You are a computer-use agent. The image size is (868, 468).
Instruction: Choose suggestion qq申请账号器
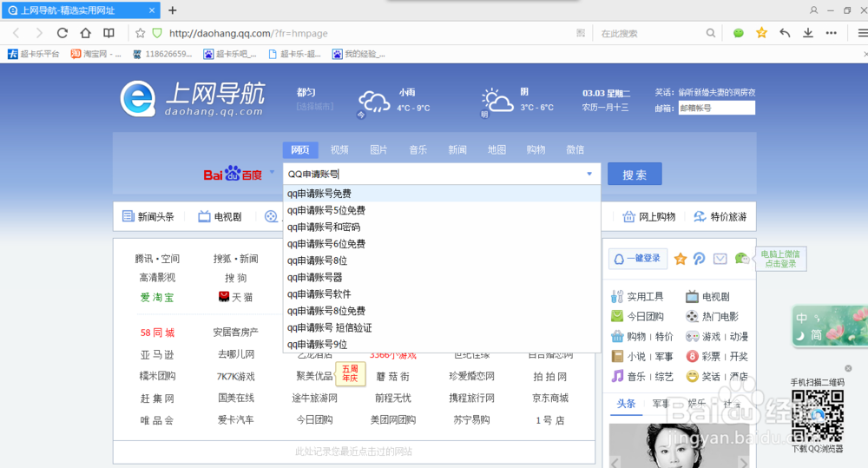[x=442, y=278]
